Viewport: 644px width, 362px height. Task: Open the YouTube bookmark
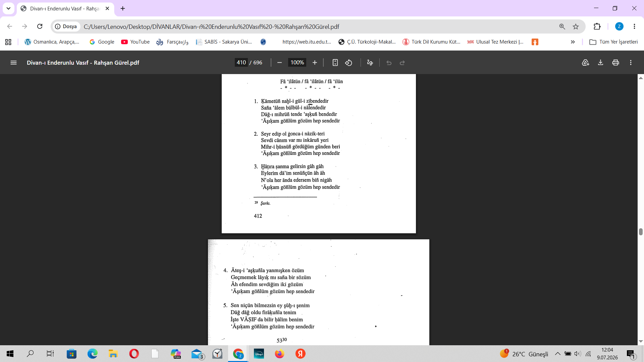pos(136,42)
